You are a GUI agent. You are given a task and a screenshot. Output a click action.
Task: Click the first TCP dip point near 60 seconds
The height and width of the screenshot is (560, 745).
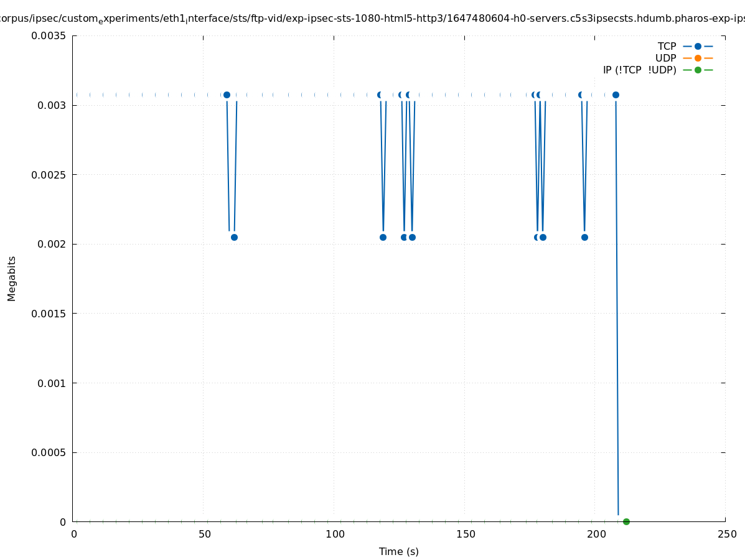[x=234, y=237]
